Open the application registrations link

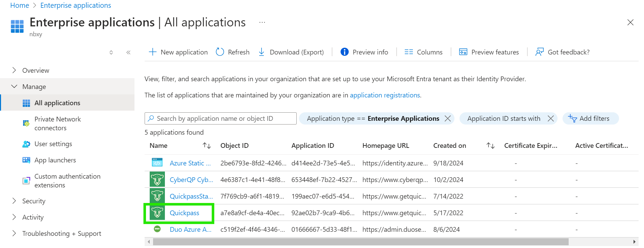coord(385,95)
